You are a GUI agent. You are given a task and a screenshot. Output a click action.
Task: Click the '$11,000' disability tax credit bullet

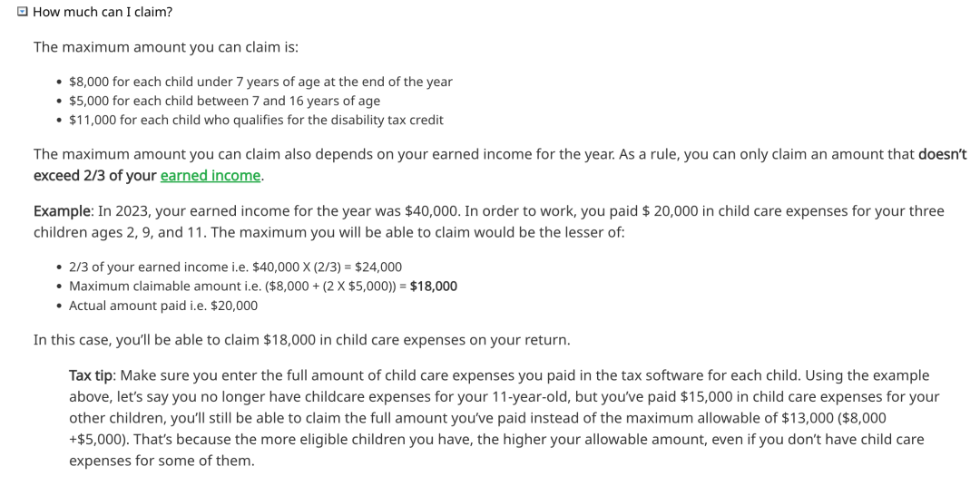[x=256, y=120]
